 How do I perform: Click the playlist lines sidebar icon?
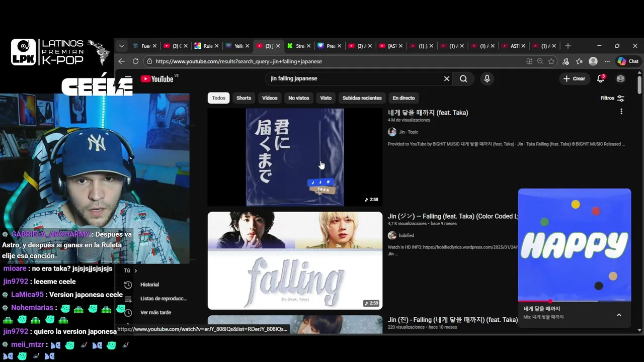[128, 299]
